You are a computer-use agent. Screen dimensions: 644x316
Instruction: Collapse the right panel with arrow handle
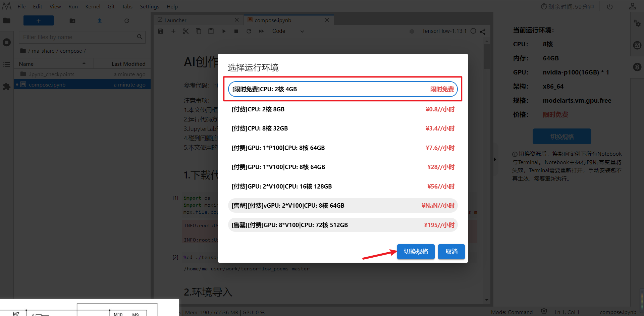click(x=495, y=159)
